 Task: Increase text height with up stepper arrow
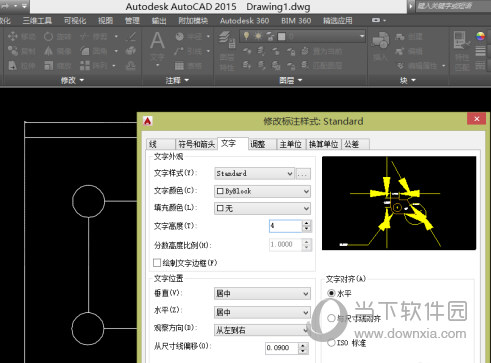[307, 223]
